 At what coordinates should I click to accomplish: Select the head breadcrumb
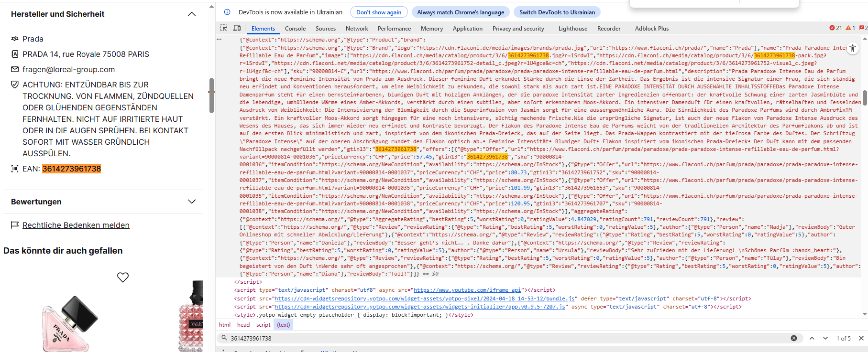coord(243,325)
